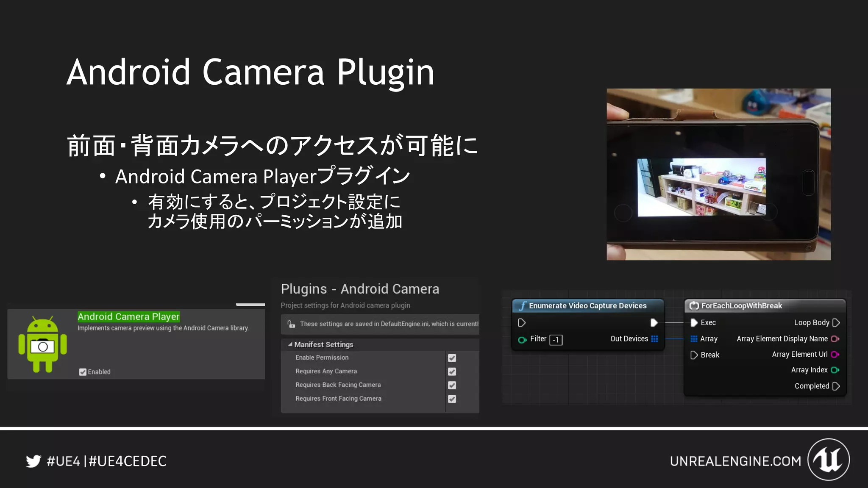Click the input exec pin of Enumerate node
The image size is (868, 488).
click(522, 323)
